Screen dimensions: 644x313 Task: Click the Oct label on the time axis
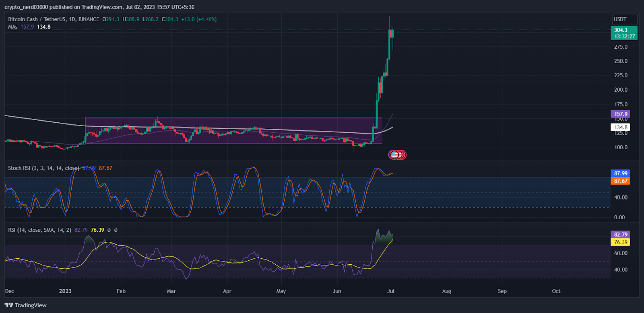(x=556, y=291)
